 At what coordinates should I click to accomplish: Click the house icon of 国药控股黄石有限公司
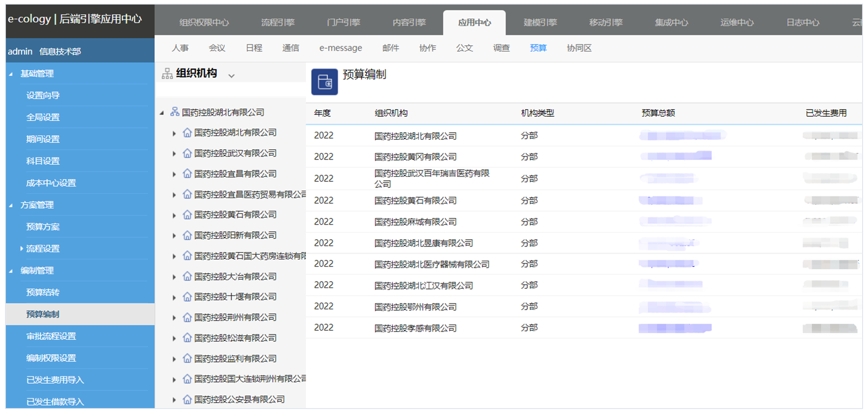coord(187,215)
